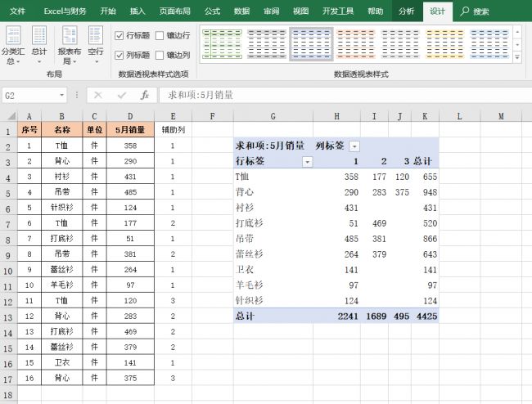532x404 pixels.
Task: Click the confirm checkmark in formula bar
Action: (121, 95)
